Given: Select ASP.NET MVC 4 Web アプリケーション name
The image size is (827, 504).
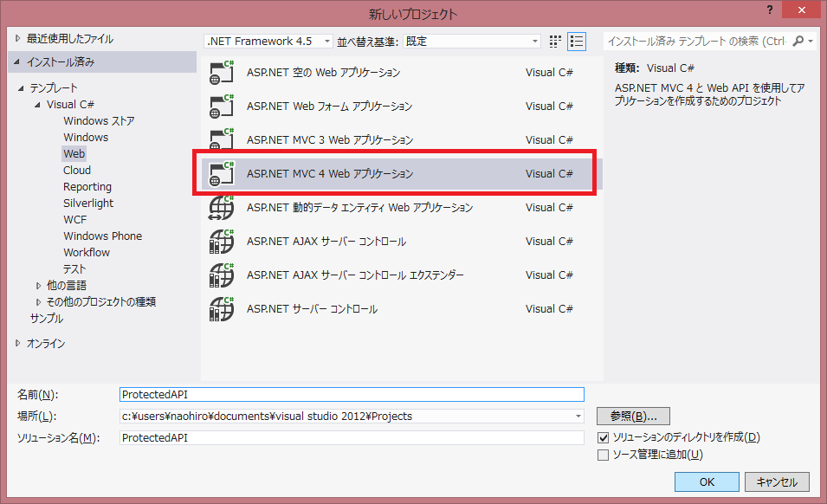Looking at the screenshot, I should (330, 173).
